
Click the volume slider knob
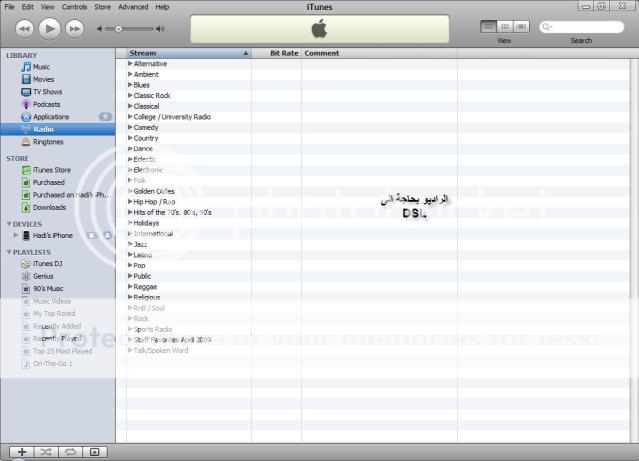pos(119,29)
